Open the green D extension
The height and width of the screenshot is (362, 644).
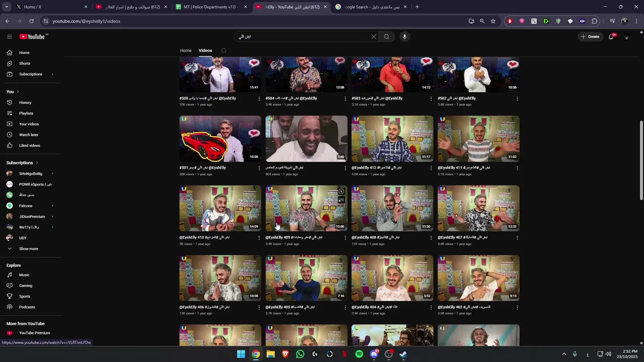546,21
